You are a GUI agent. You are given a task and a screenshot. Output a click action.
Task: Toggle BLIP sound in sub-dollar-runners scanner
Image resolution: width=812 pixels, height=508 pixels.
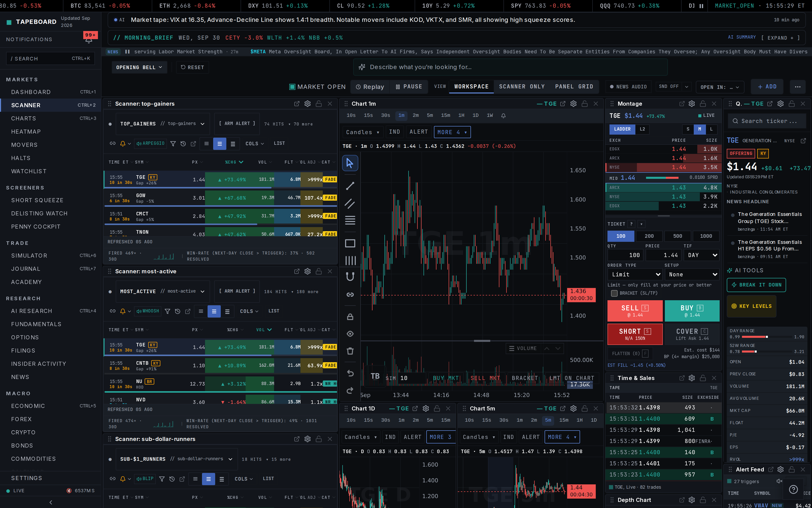(x=145, y=479)
